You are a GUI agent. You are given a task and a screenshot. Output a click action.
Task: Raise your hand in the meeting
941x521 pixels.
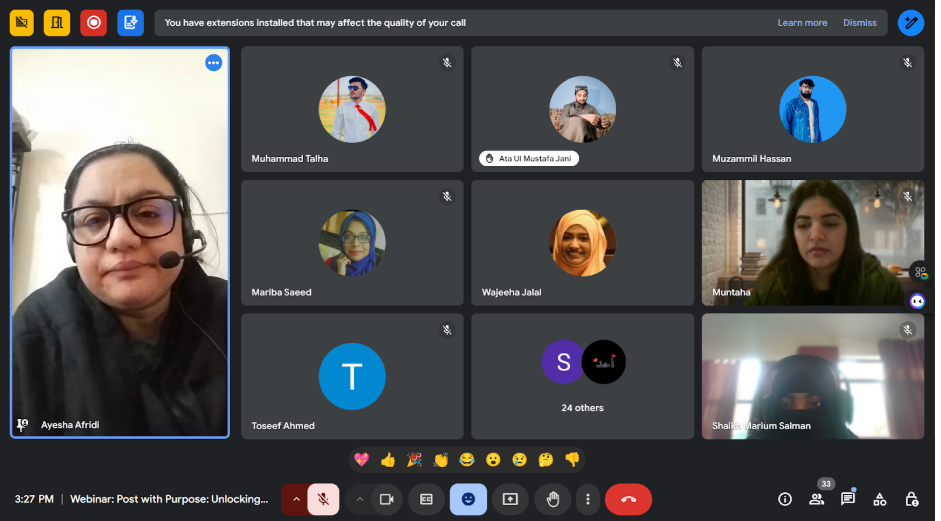[x=552, y=499]
